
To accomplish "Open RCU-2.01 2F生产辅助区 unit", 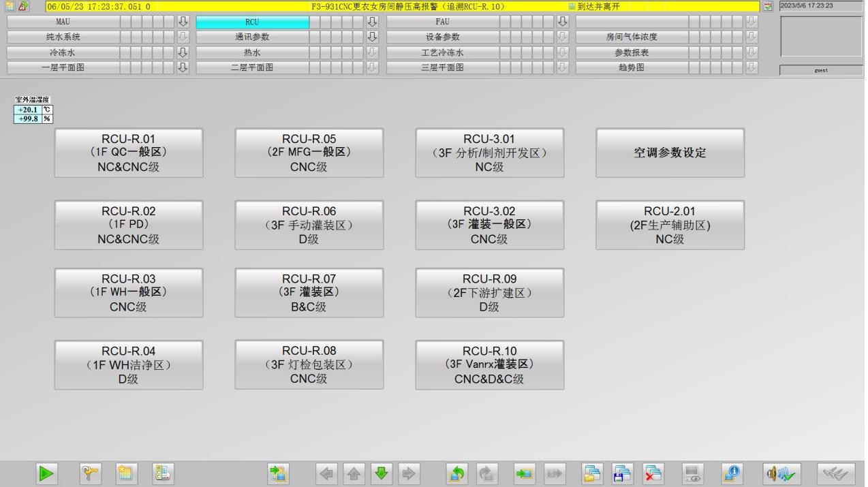I will 670,225.
